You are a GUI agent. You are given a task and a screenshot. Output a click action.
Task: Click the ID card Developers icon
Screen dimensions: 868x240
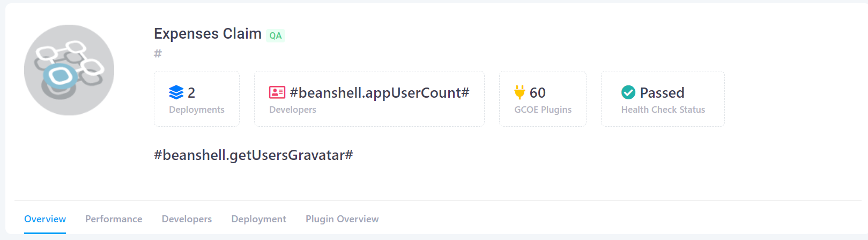tap(277, 92)
